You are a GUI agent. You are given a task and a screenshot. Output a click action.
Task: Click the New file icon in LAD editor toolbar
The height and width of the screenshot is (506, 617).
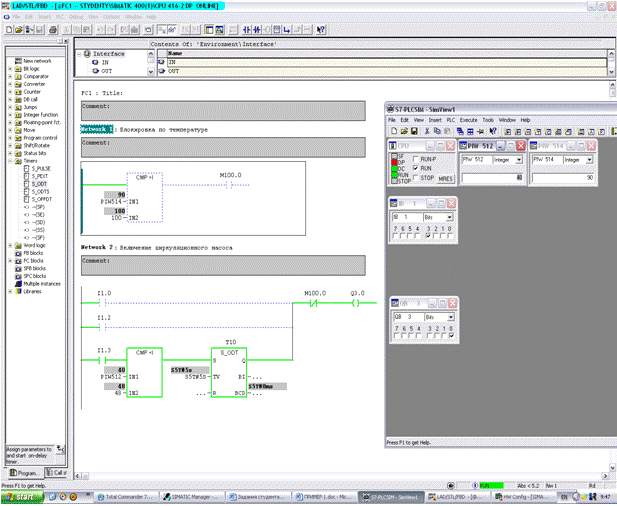tap(8, 30)
